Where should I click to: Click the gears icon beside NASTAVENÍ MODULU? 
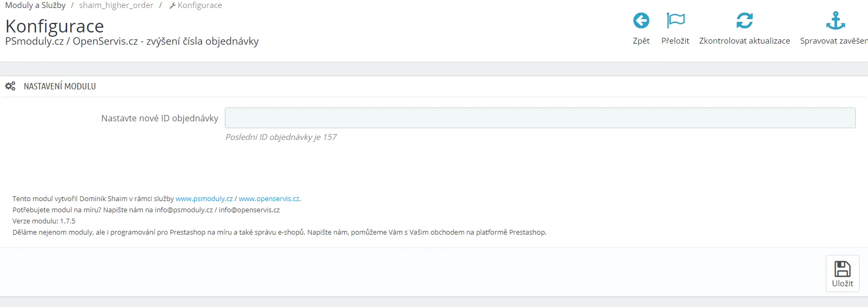[x=10, y=86]
